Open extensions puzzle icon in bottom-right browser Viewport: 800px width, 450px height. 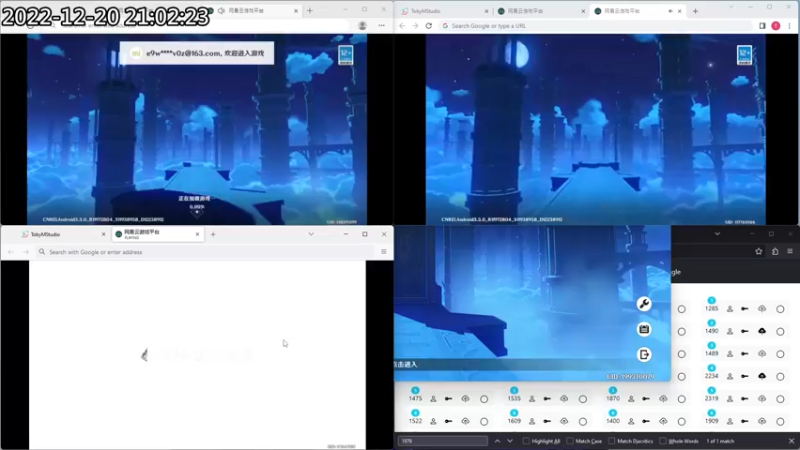coord(775,251)
